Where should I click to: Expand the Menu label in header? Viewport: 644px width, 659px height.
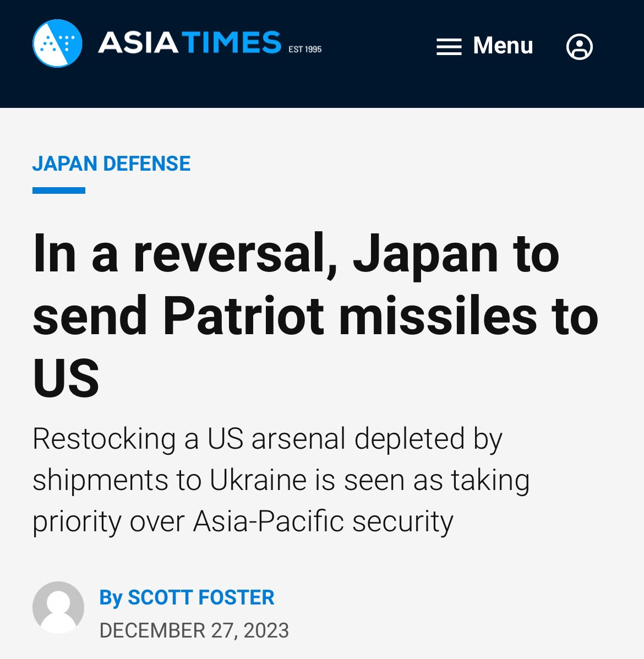(503, 46)
